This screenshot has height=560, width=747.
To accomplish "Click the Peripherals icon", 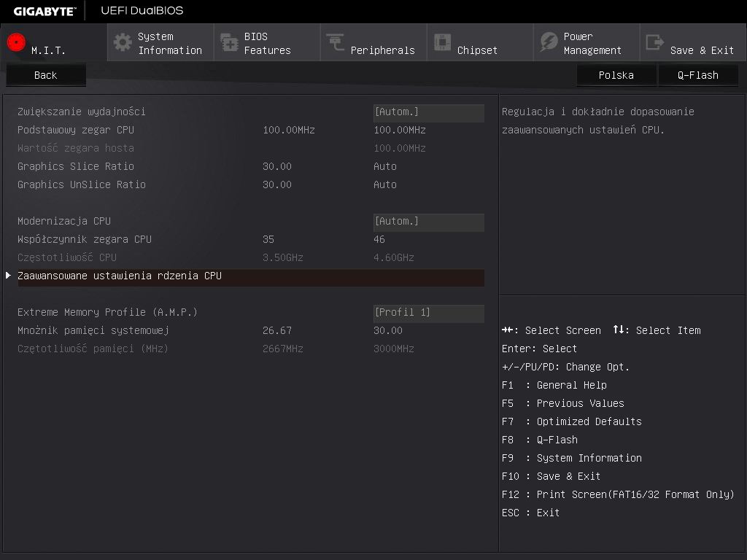I will tap(336, 42).
